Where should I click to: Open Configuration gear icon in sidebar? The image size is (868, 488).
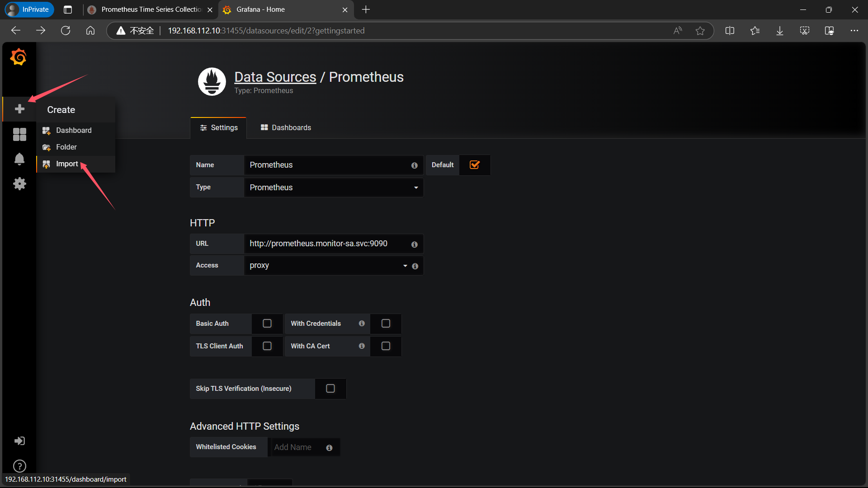19,183
